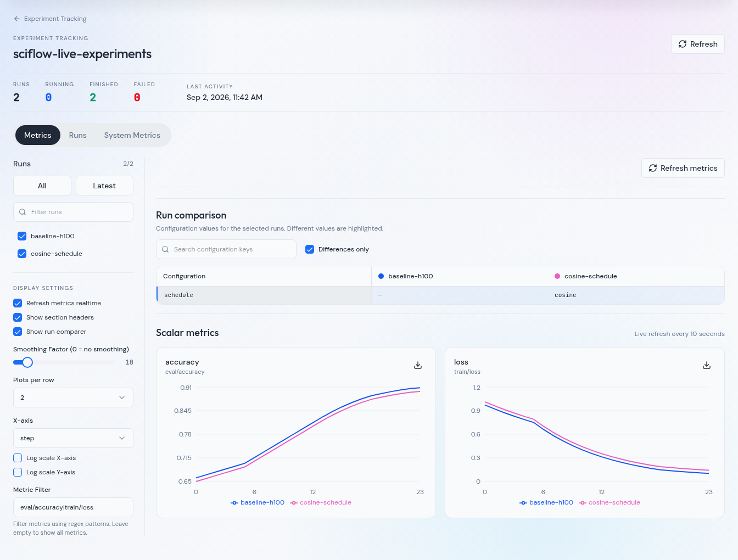Select the Latest runs button
This screenshot has height=560, width=738.
(104, 186)
